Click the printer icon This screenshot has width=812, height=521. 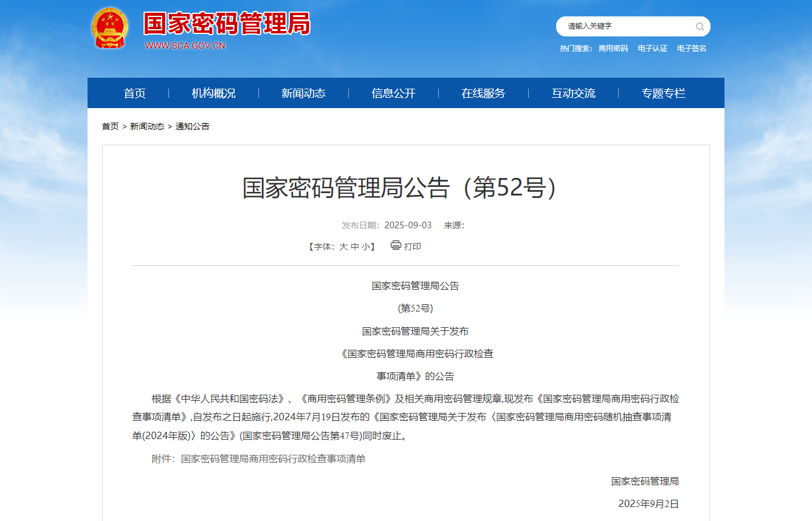coord(396,245)
